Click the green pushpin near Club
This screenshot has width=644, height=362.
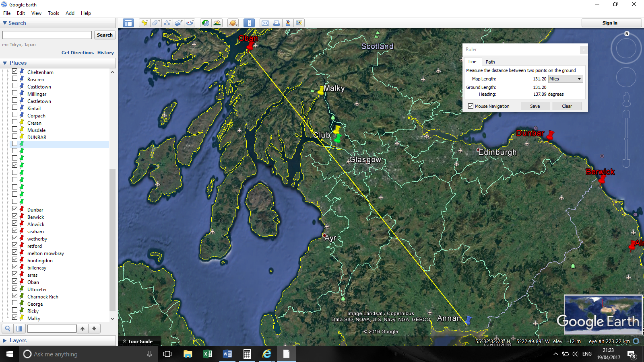[338, 138]
